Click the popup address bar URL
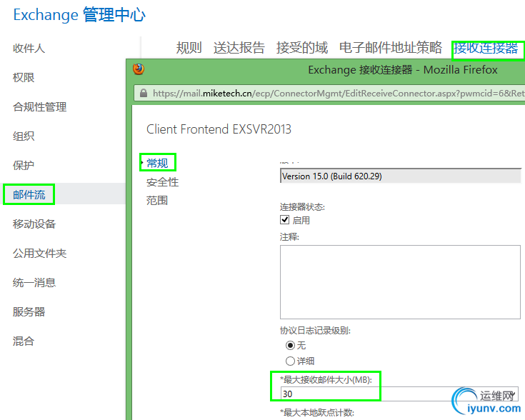 click(339, 93)
